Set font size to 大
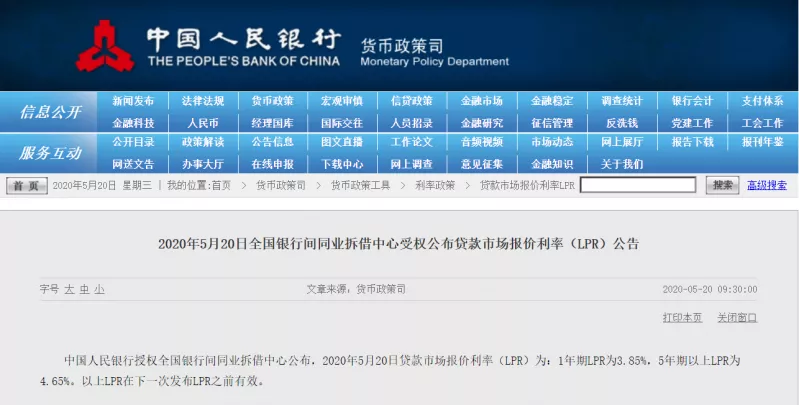The height and width of the screenshot is (405, 799). (69, 289)
